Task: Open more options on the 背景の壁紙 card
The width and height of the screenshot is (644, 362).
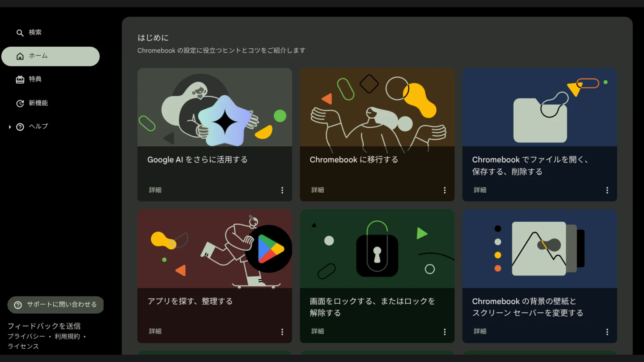Action: [x=607, y=332]
